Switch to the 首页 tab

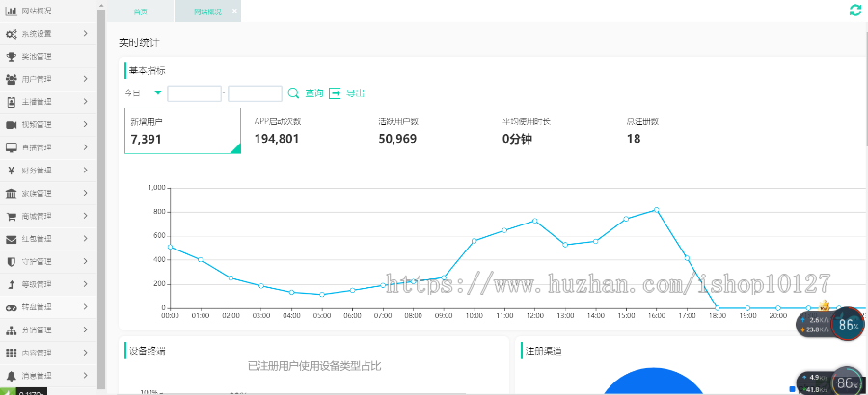141,12
